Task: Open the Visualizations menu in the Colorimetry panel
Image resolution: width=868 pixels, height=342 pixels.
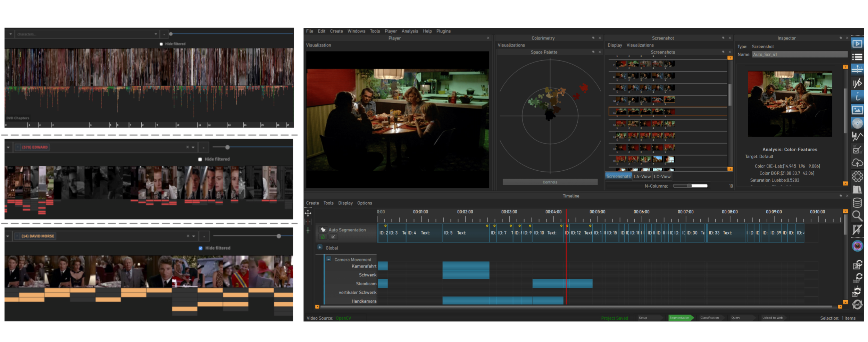Action: 511,45
